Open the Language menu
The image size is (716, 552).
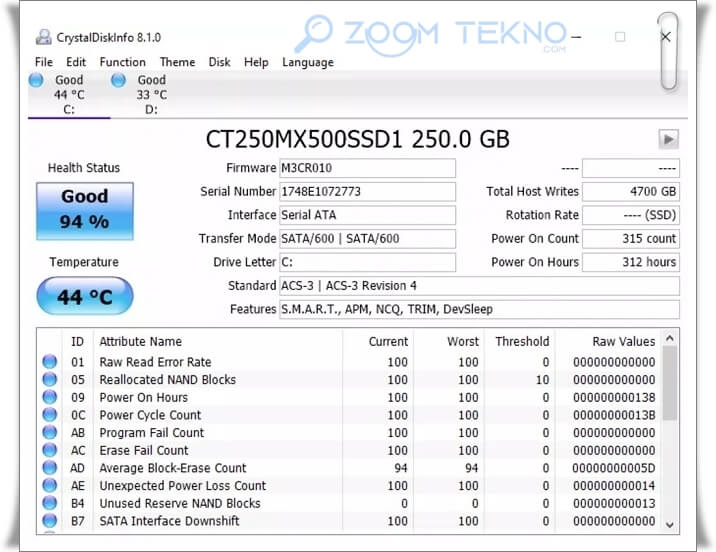pyautogui.click(x=308, y=63)
